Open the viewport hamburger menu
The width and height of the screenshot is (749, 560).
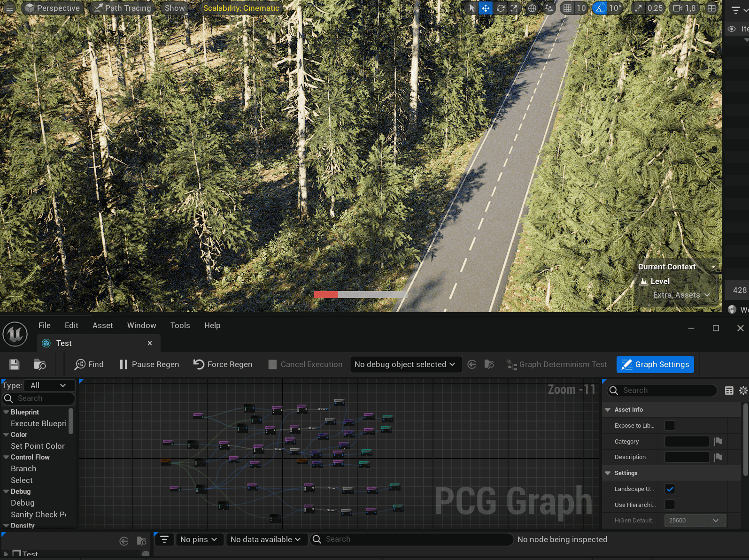9,8
